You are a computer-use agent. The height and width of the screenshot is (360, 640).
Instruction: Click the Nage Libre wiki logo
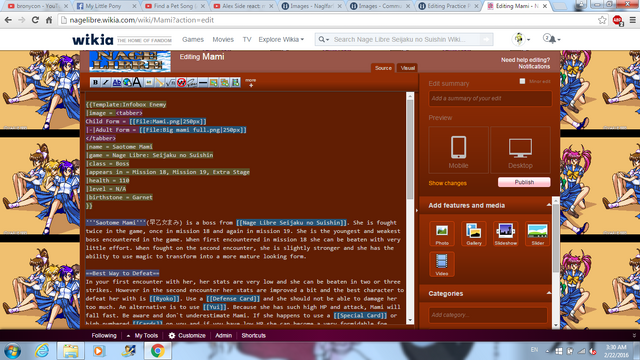[130, 61]
